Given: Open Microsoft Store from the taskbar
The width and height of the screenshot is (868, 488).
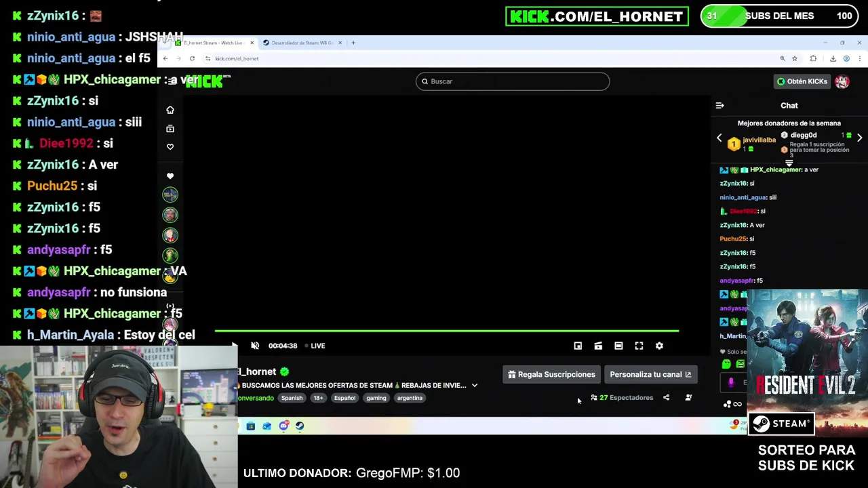Looking at the screenshot, I should tap(251, 426).
